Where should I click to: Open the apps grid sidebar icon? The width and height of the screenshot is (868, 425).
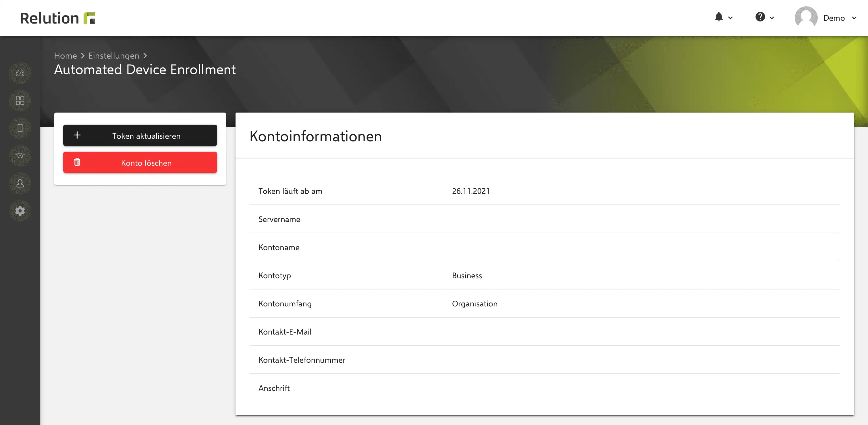[20, 101]
